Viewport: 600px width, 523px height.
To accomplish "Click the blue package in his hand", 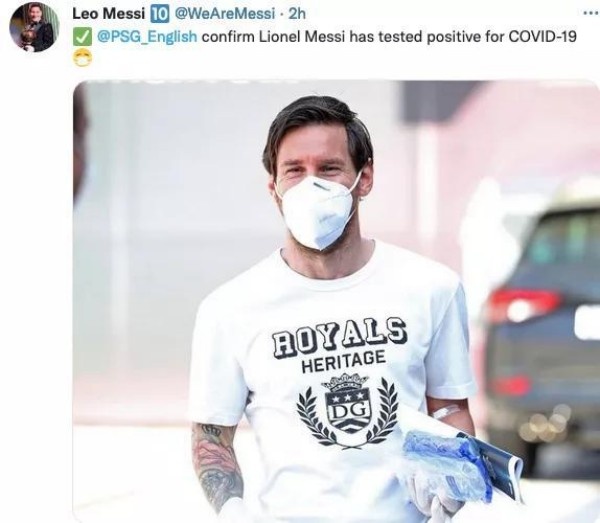I will coord(448,465).
